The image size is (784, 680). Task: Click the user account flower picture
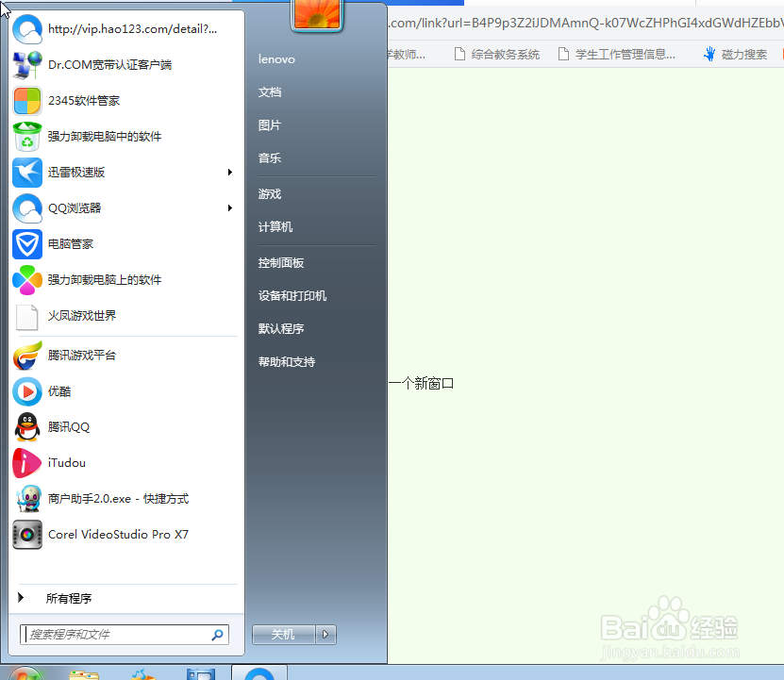pos(317,14)
